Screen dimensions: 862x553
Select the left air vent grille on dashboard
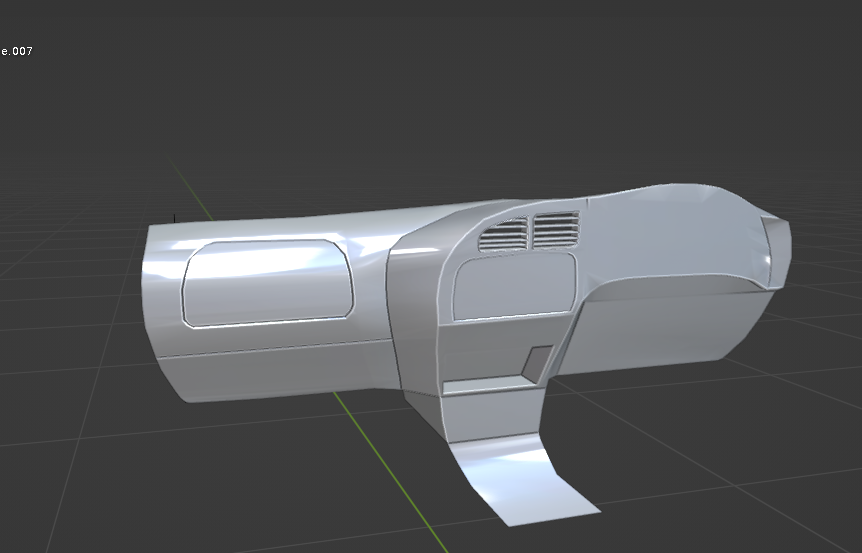pos(504,235)
